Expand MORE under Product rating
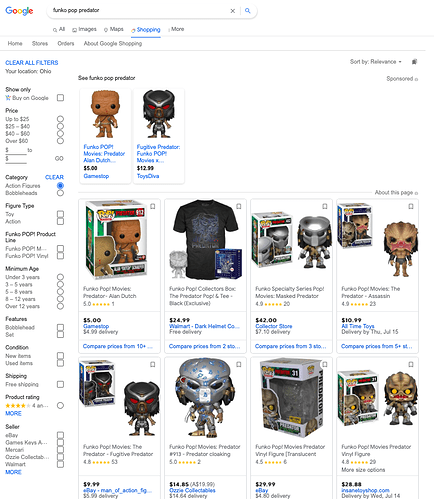 click(13, 413)
